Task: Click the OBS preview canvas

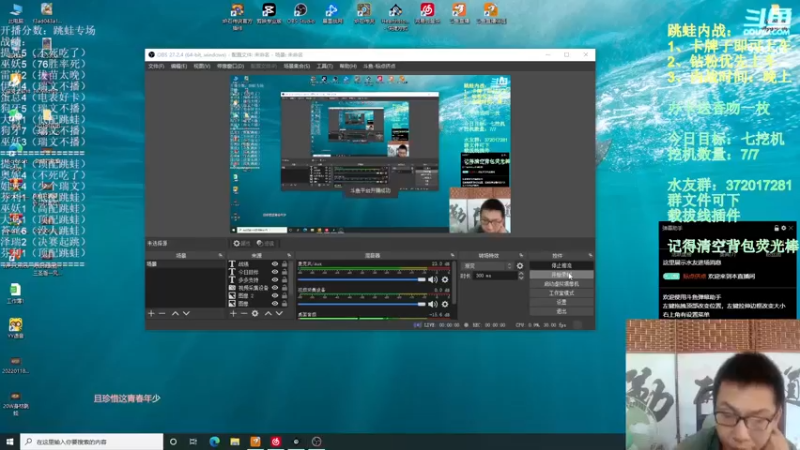Action: click(x=370, y=154)
